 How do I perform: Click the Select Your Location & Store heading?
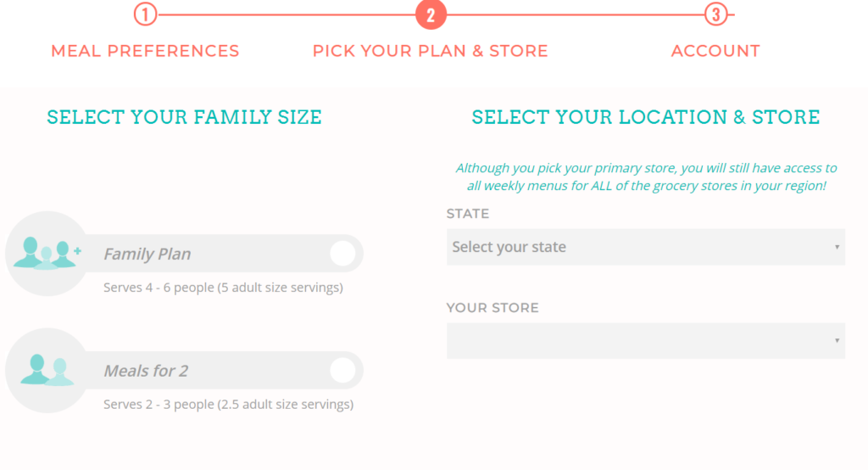pyautogui.click(x=646, y=117)
